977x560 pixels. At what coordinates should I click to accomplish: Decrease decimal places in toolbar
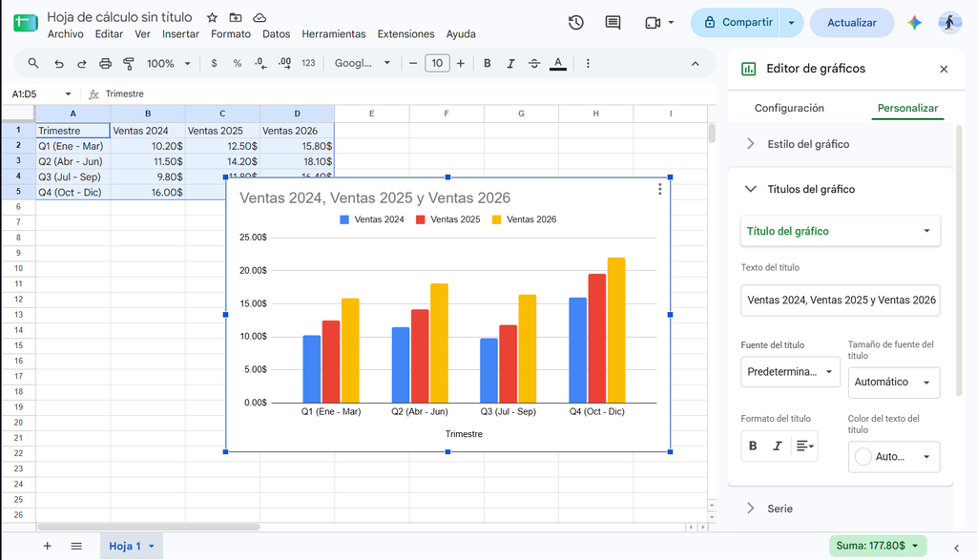pyautogui.click(x=260, y=64)
